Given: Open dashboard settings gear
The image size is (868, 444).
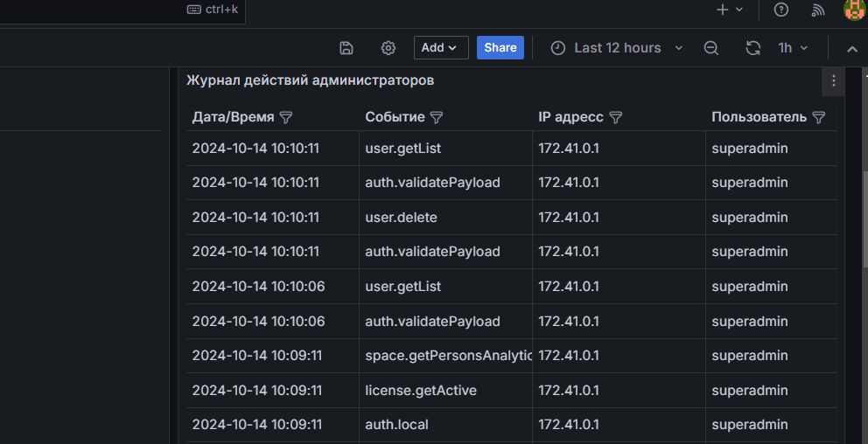Looking at the screenshot, I should coord(388,48).
